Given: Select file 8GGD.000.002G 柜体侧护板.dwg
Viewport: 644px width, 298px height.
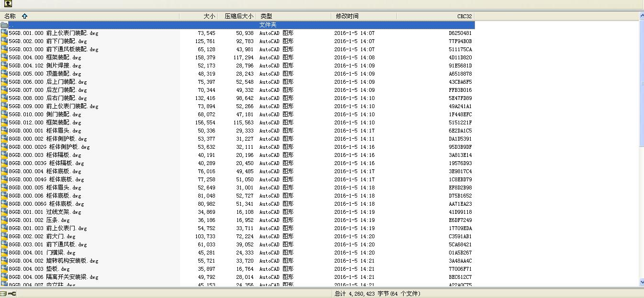Looking at the screenshot, I should pyautogui.click(x=49, y=147).
